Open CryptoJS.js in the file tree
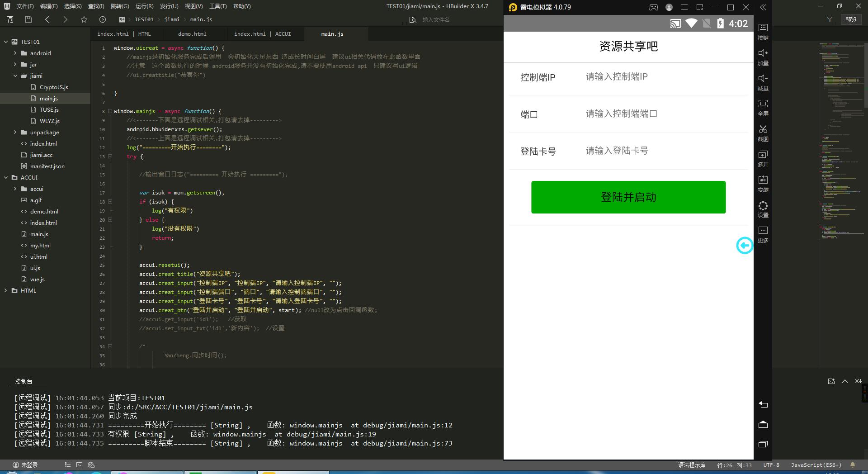This screenshot has height=474, width=868. tap(54, 87)
